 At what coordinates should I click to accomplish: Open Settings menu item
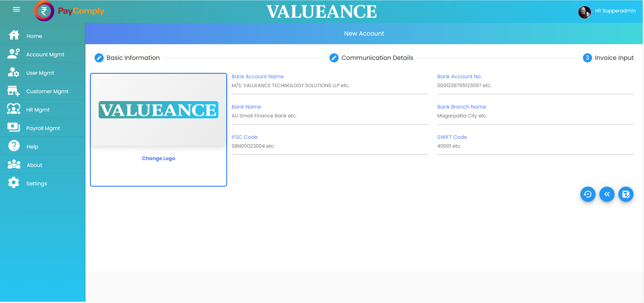(42, 183)
